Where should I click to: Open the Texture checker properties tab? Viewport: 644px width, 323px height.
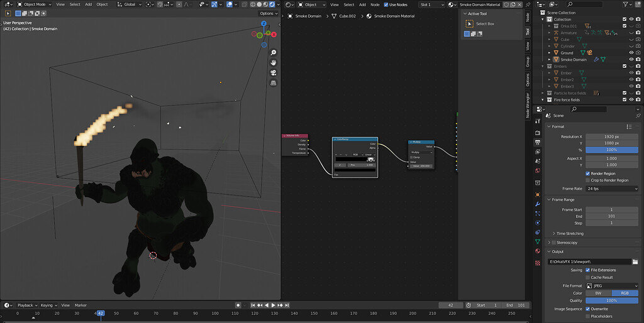tap(538, 263)
